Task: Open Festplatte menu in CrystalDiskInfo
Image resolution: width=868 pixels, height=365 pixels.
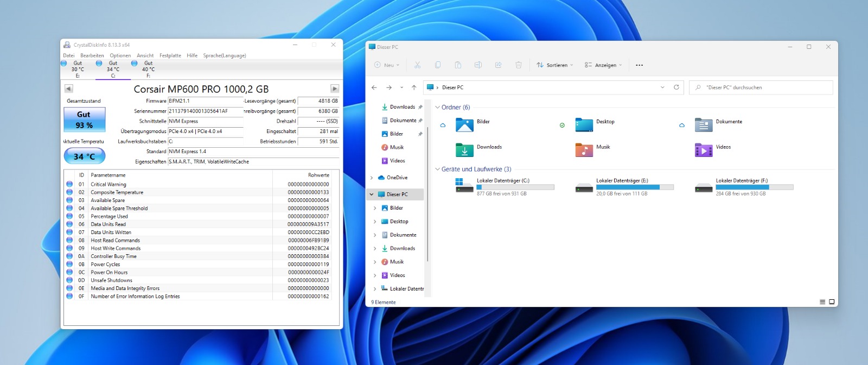Action: (x=170, y=55)
